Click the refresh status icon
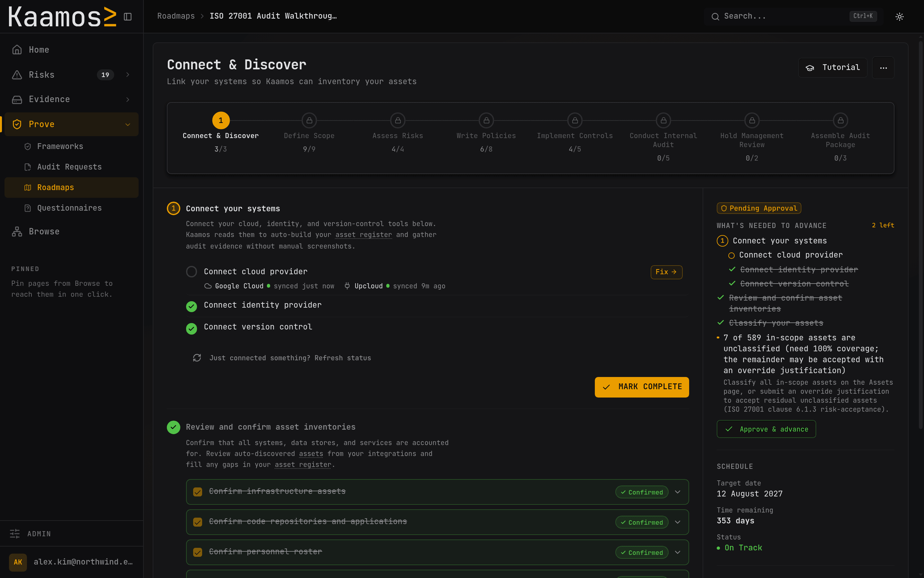Screen dimensions: 924x578 [197, 358]
